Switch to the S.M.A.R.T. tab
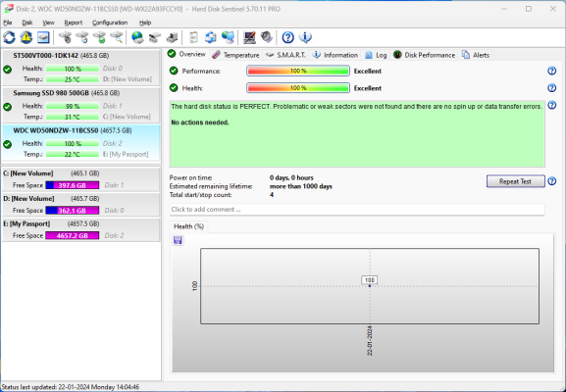The image size is (566, 392). pyautogui.click(x=285, y=55)
